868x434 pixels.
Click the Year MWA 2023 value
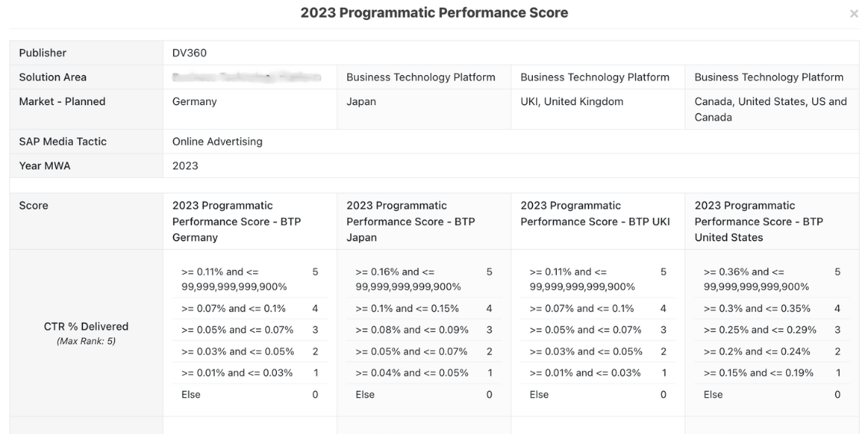click(185, 166)
